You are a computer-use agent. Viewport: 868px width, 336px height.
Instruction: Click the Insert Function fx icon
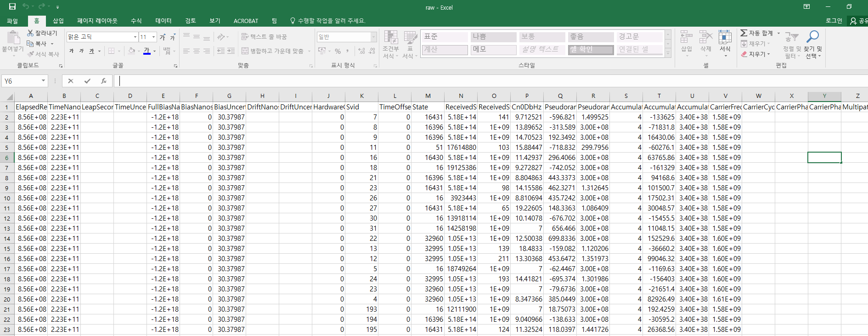coord(104,81)
